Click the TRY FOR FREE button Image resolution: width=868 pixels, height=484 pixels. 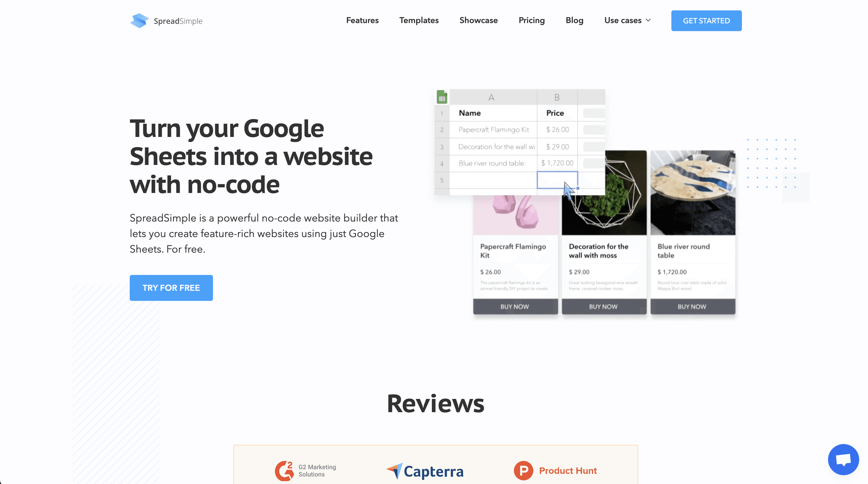pos(171,288)
